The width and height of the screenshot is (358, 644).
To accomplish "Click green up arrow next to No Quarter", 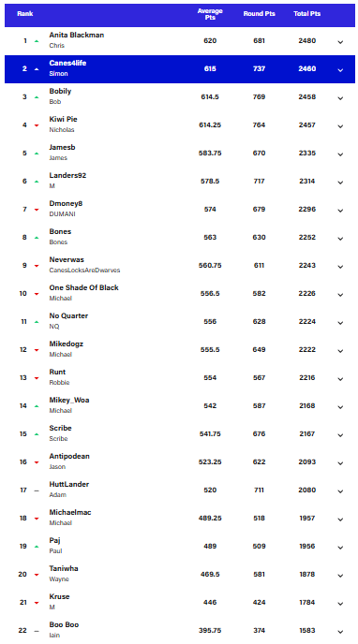I will tap(37, 322).
